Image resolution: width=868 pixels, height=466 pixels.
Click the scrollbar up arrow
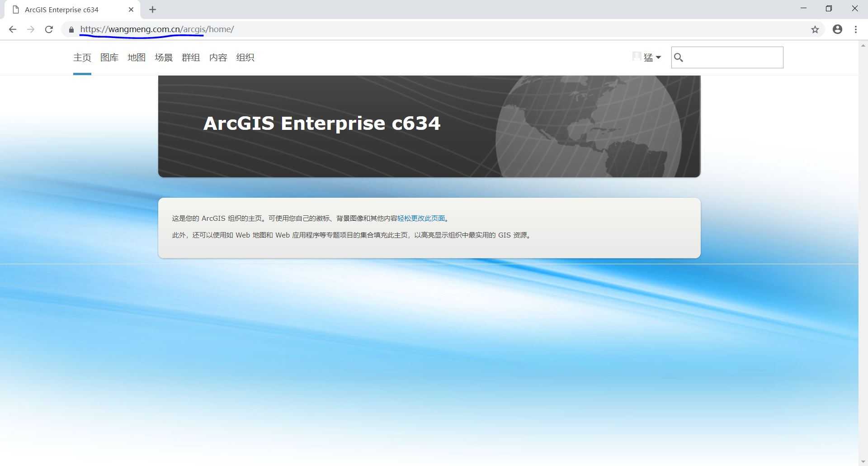[x=863, y=45]
